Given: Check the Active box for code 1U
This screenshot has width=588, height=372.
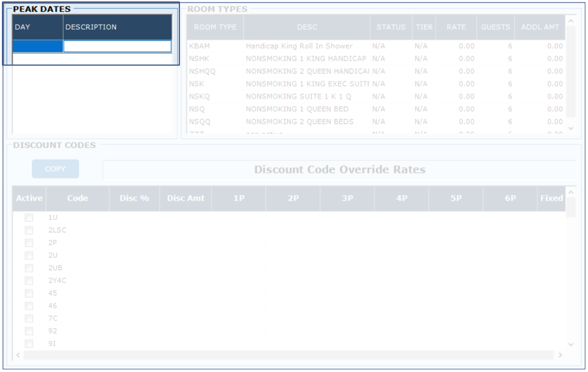Looking at the screenshot, I should click(x=29, y=217).
